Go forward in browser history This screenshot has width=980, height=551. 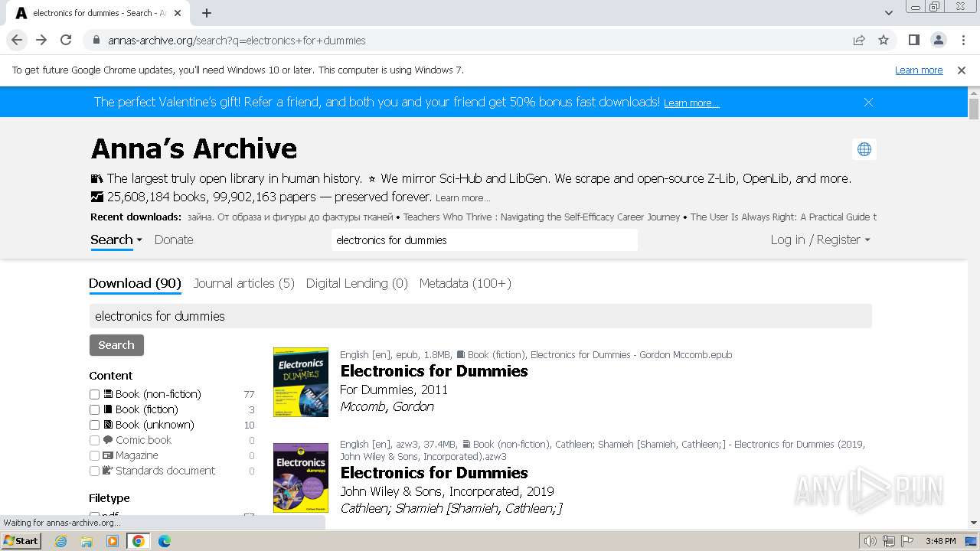pos(41,40)
